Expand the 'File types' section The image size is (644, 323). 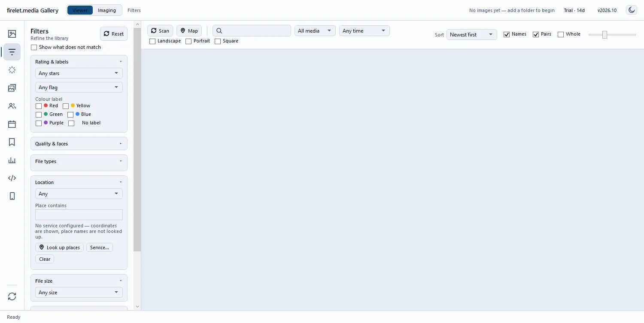[79, 161]
